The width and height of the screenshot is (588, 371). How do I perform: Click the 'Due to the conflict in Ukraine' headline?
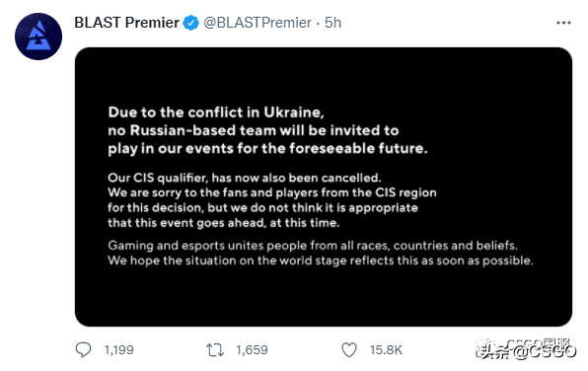(x=216, y=112)
